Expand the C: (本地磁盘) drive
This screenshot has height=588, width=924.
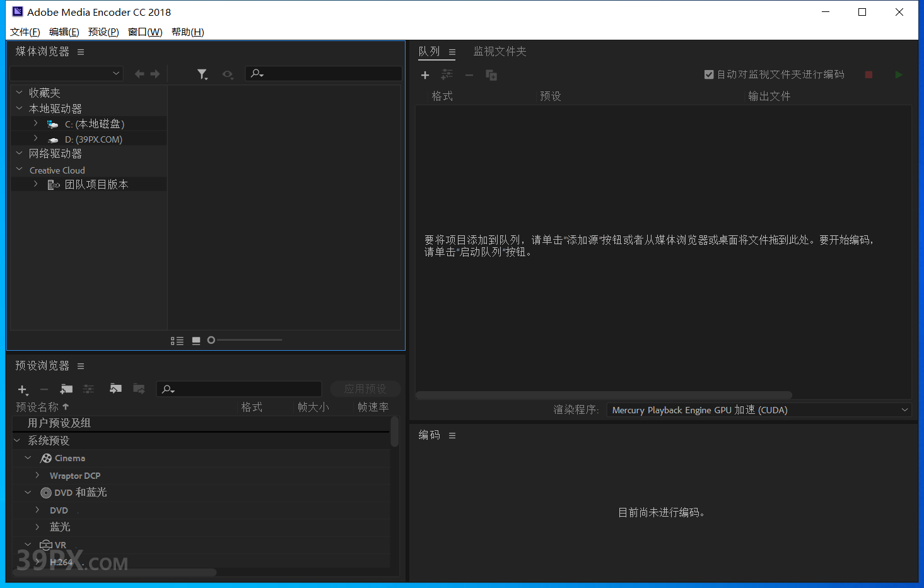point(36,123)
